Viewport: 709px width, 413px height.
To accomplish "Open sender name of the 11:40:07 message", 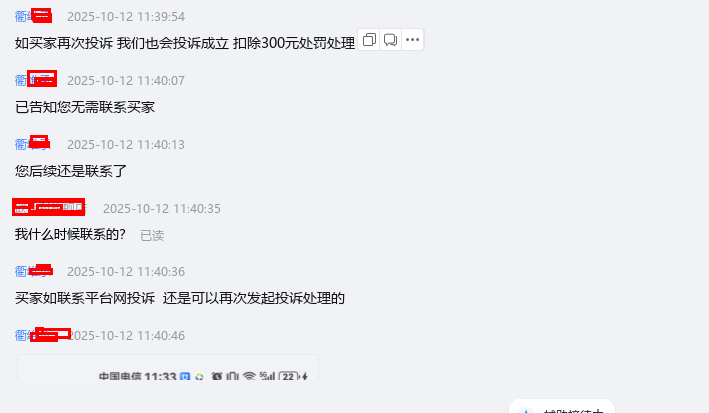I will [x=36, y=80].
